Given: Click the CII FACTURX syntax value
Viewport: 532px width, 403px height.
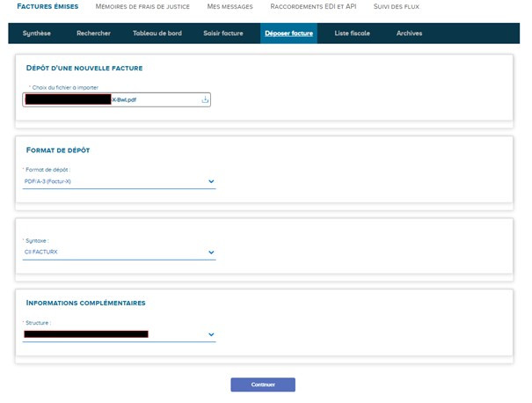Looking at the screenshot, I should [x=41, y=252].
